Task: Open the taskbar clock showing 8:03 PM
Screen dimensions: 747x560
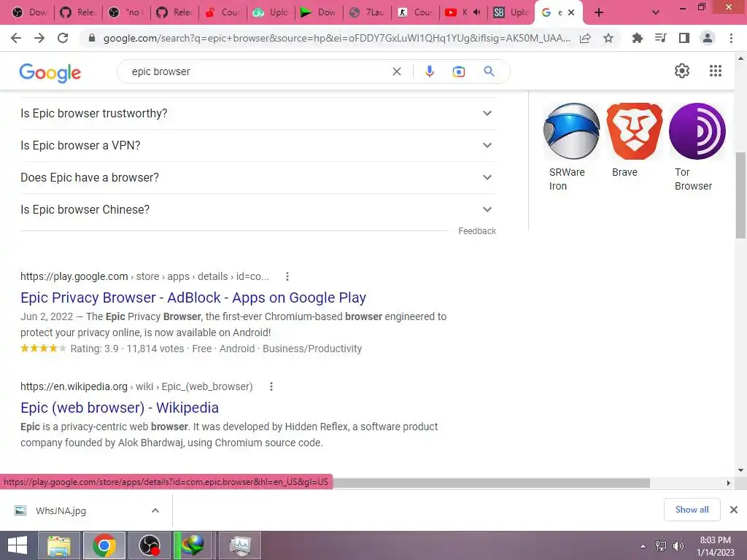Action: (715, 546)
